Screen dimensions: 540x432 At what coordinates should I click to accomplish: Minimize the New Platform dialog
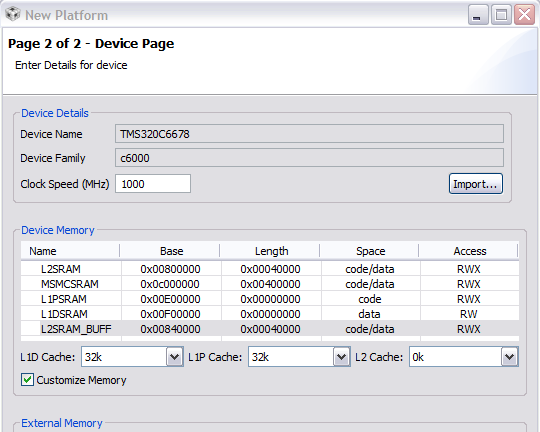[478, 15]
